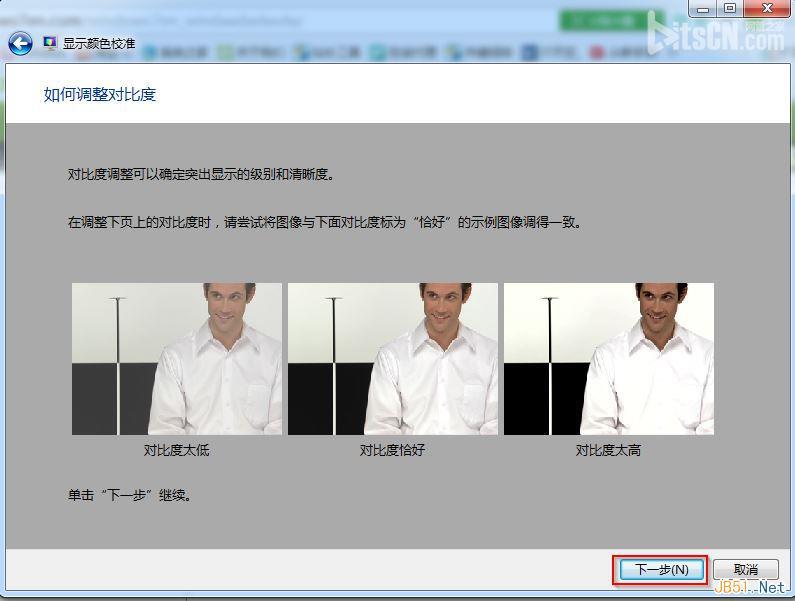Click the sentence starting 对比度调整可以确定
The height and width of the screenshot is (601, 795).
(x=202, y=175)
